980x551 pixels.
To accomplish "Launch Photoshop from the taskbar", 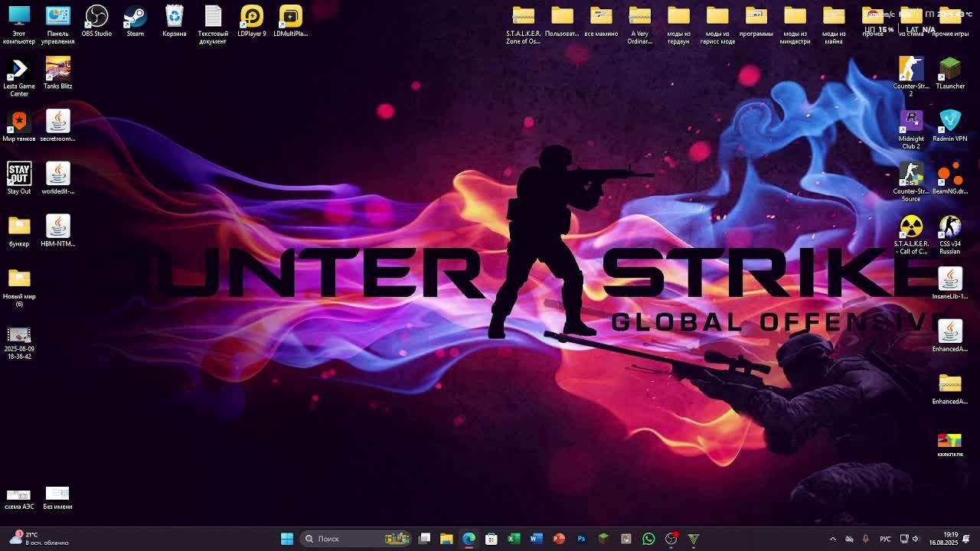I will tap(581, 539).
